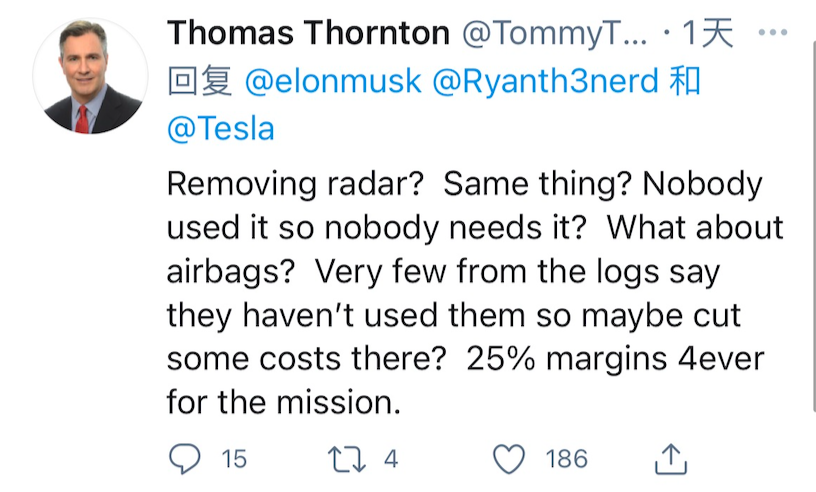Open the @Ryanth3nerd mention link
The image size is (816, 492).
(x=543, y=82)
